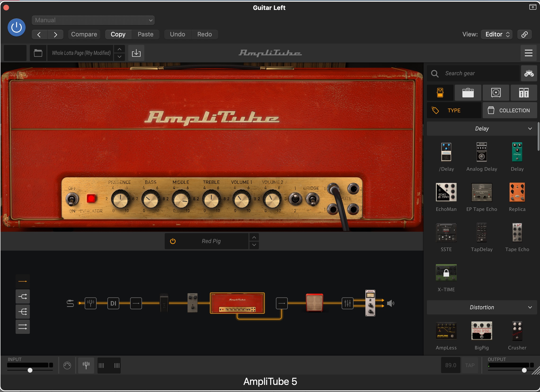The width and height of the screenshot is (540, 392).
Task: Click the save preset download icon
Action: (x=136, y=53)
